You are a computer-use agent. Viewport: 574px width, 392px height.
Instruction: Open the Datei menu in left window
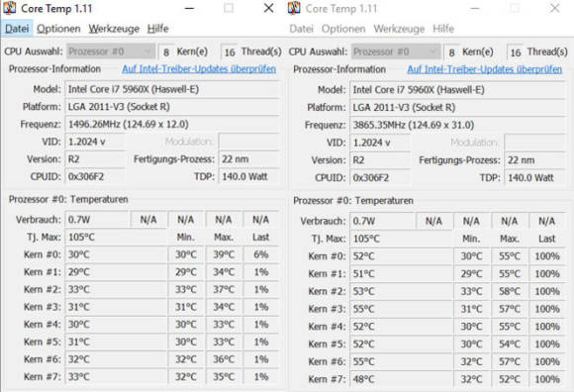pos(17,29)
